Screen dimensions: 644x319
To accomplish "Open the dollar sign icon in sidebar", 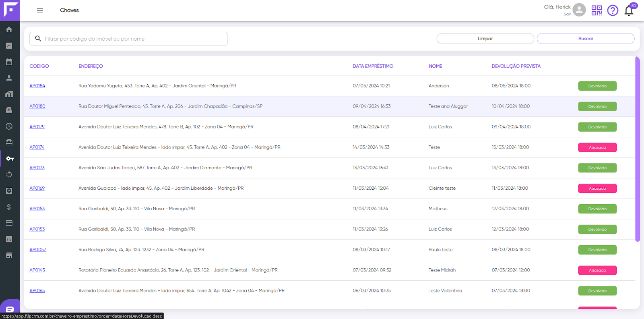I will point(9,207).
